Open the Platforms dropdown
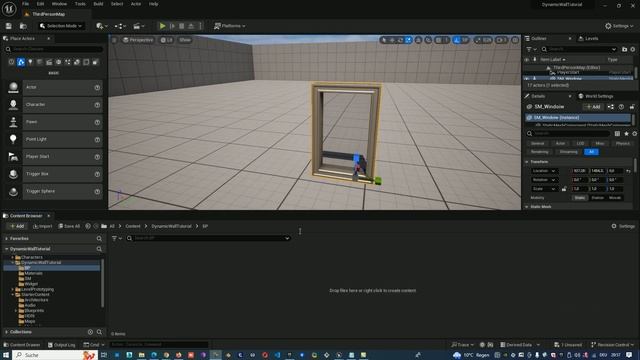The height and width of the screenshot is (360, 640). point(230,26)
